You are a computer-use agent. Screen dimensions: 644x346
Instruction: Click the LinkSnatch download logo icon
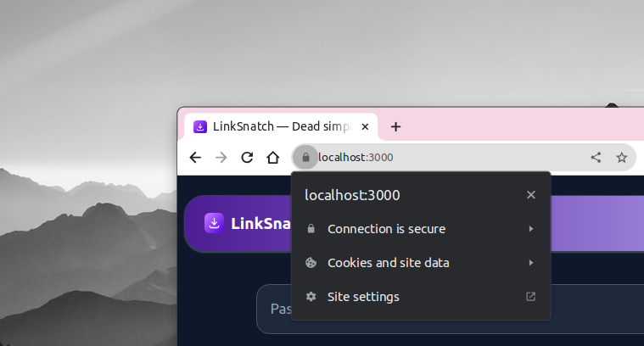click(x=214, y=223)
